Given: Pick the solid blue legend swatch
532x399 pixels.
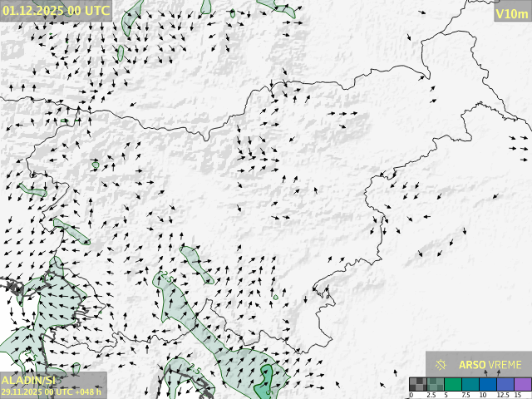Looking at the screenshot, I should pyautogui.click(x=487, y=383).
